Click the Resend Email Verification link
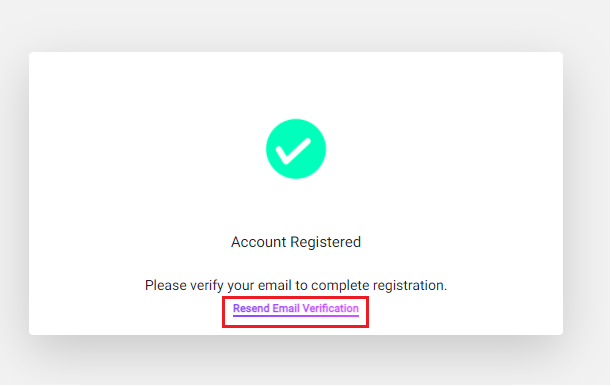Screen dimensions: 611x387 tap(295, 309)
